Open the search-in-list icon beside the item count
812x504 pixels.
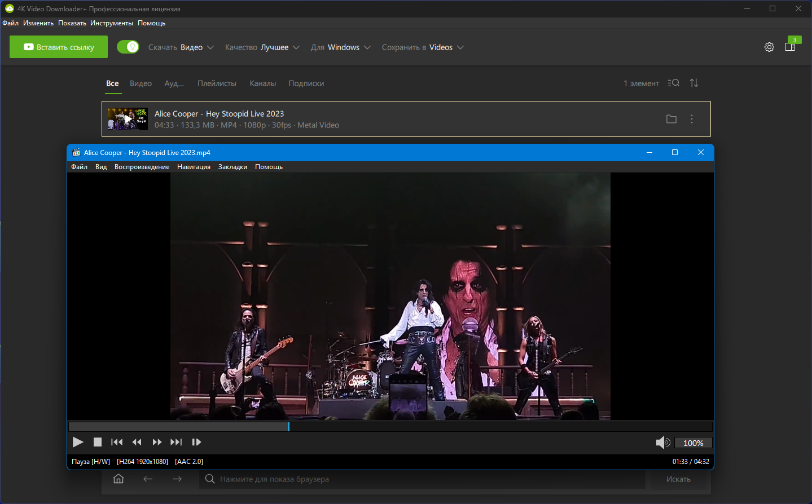click(x=673, y=83)
